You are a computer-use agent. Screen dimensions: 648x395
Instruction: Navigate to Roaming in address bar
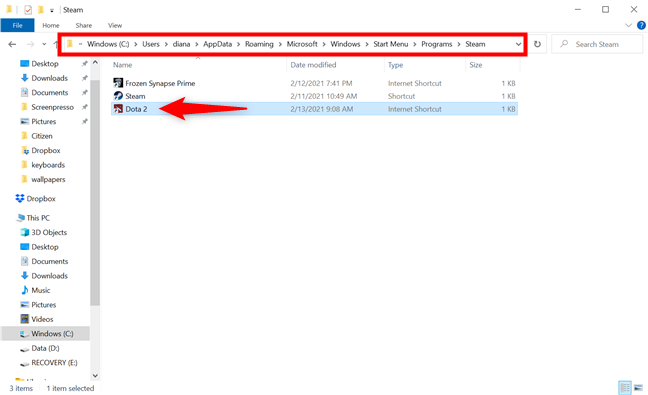259,44
